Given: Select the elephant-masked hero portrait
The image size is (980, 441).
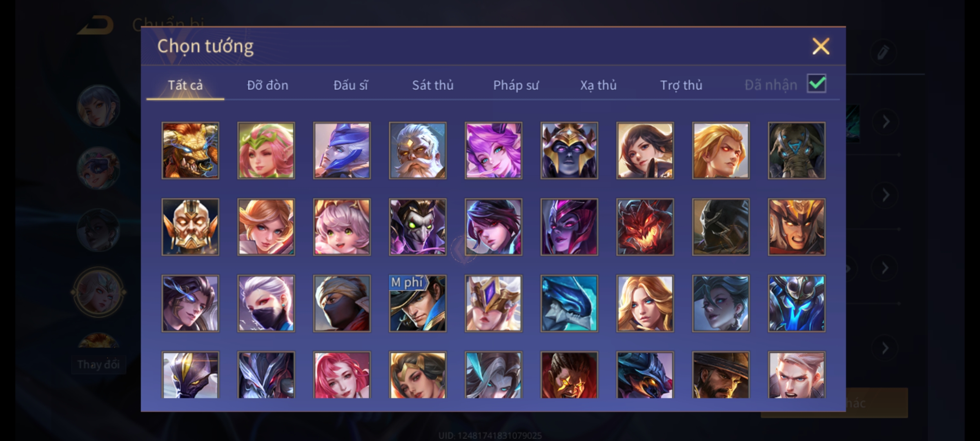Looking at the screenshot, I should tap(796, 150).
